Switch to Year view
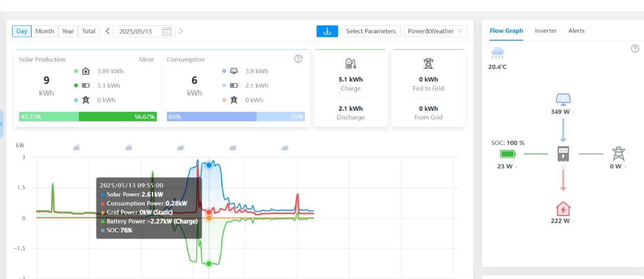This screenshot has width=644, height=279. 68,31
